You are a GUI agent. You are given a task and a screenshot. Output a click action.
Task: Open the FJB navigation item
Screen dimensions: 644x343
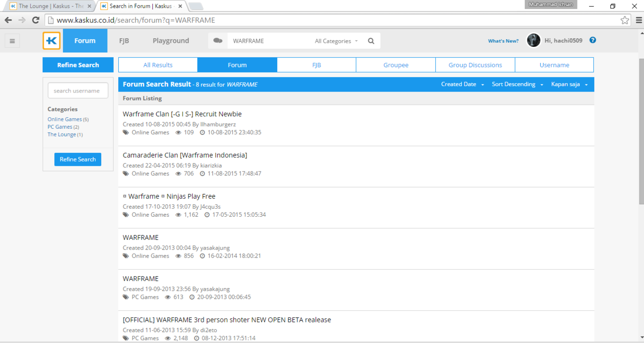click(x=124, y=41)
